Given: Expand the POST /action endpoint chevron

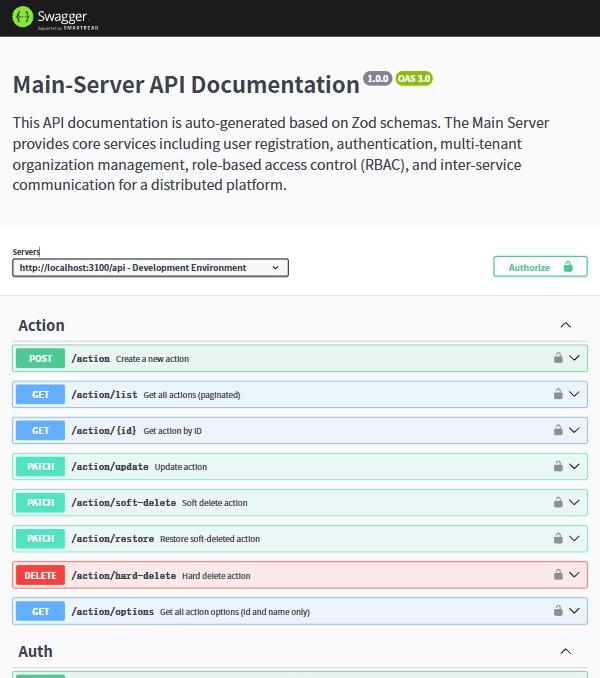Looking at the screenshot, I should (x=574, y=358).
